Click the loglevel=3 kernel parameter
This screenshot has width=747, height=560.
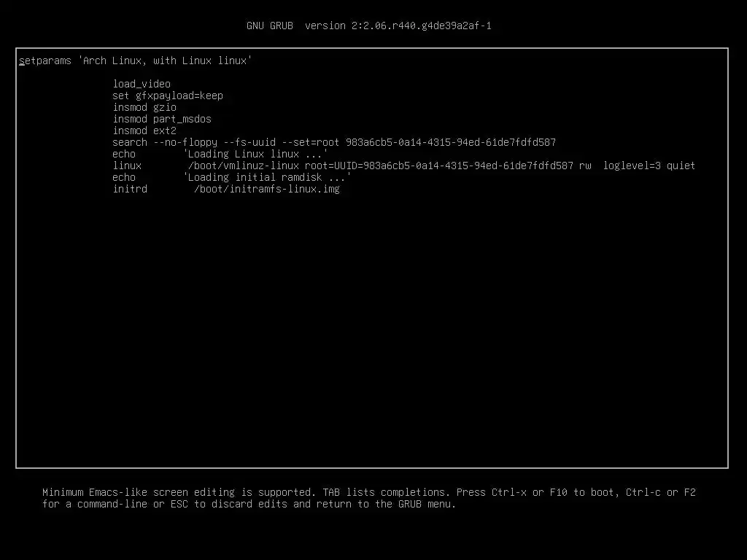pyautogui.click(x=632, y=166)
